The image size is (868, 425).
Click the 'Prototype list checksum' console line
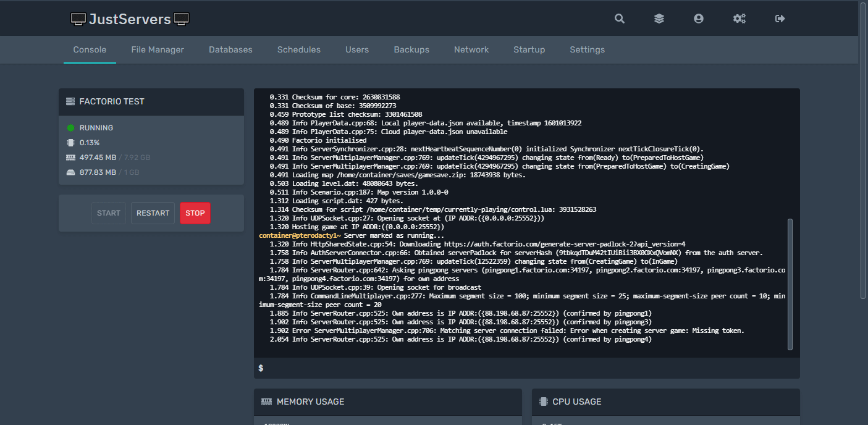point(346,114)
